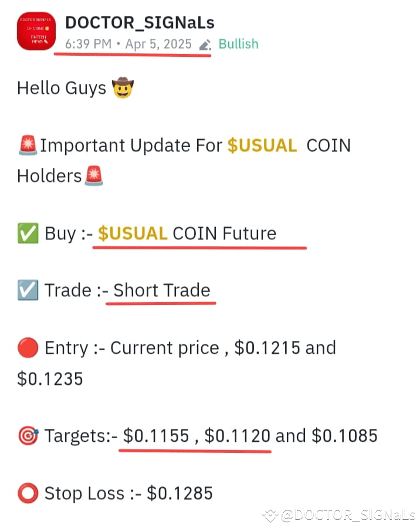Click the red circle icon on the Entry line
This screenshot has width=420, height=528.
[x=27, y=347]
